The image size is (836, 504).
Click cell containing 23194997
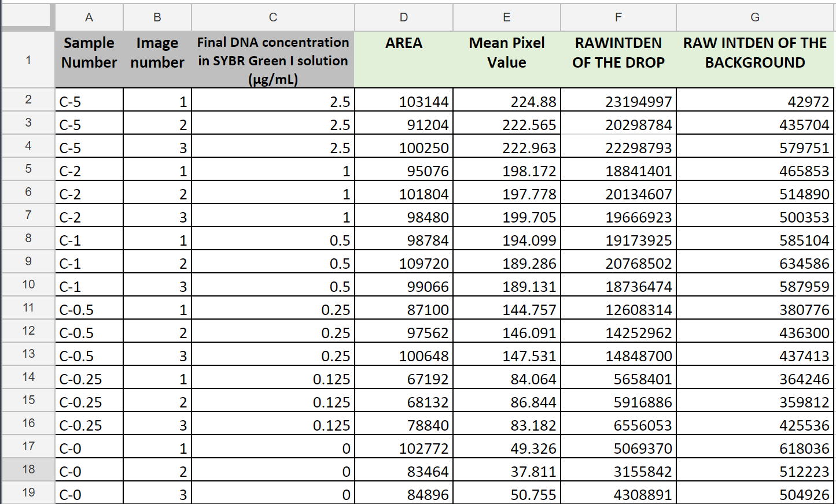coord(618,102)
